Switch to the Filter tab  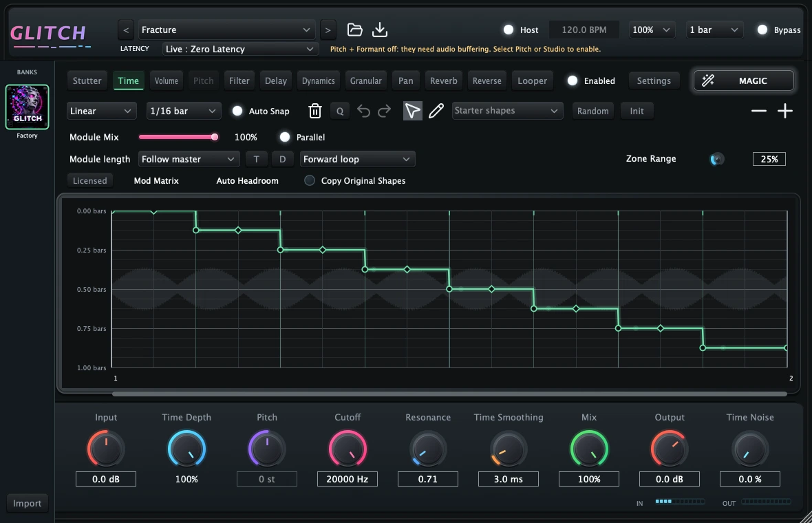[239, 81]
